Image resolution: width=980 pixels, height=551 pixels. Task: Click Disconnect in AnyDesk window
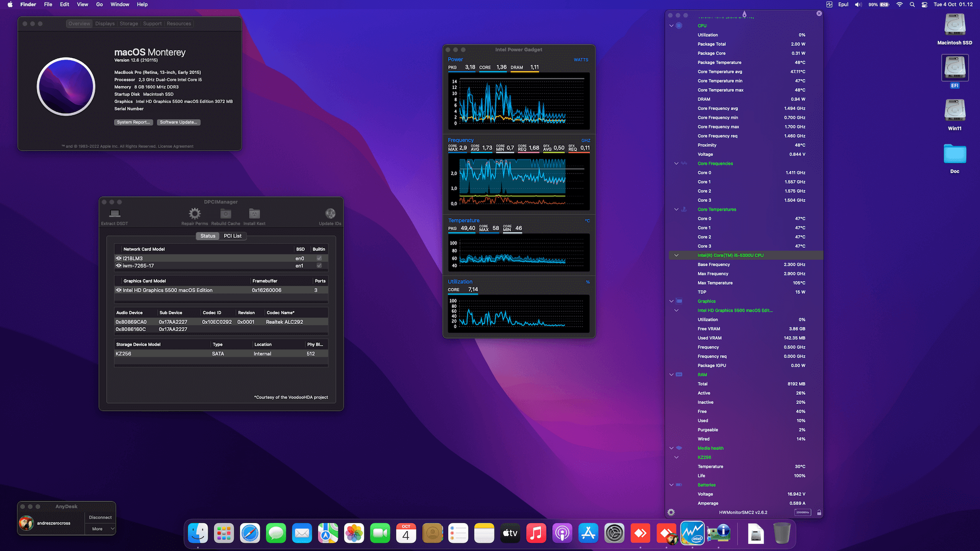point(101,517)
